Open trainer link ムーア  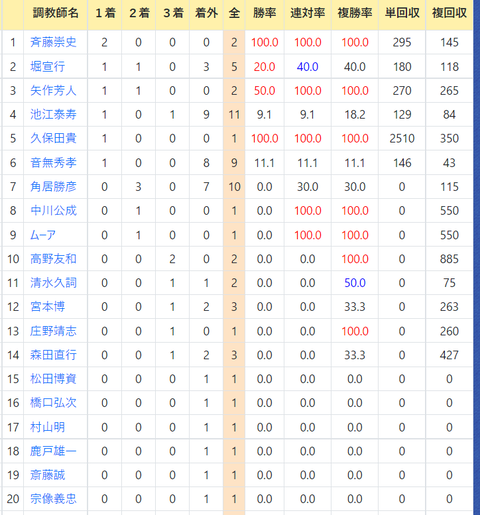43,235
